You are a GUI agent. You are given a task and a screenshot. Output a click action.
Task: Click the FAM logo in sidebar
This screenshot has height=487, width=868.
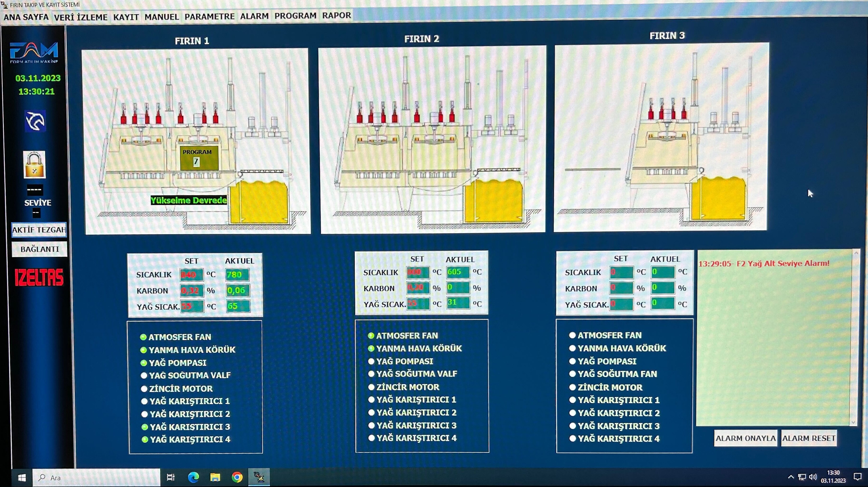tap(34, 52)
